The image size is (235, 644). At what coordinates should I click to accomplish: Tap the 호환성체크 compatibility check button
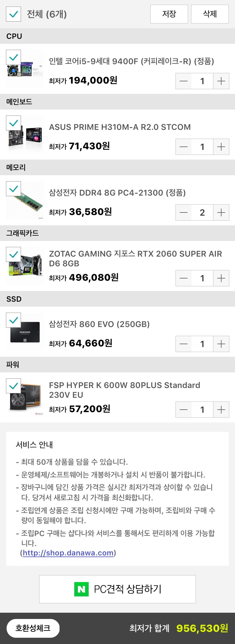click(33, 628)
